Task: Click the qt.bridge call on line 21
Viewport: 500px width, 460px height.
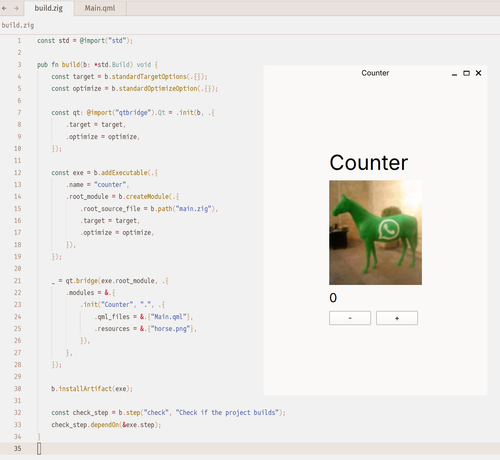Action: point(82,281)
